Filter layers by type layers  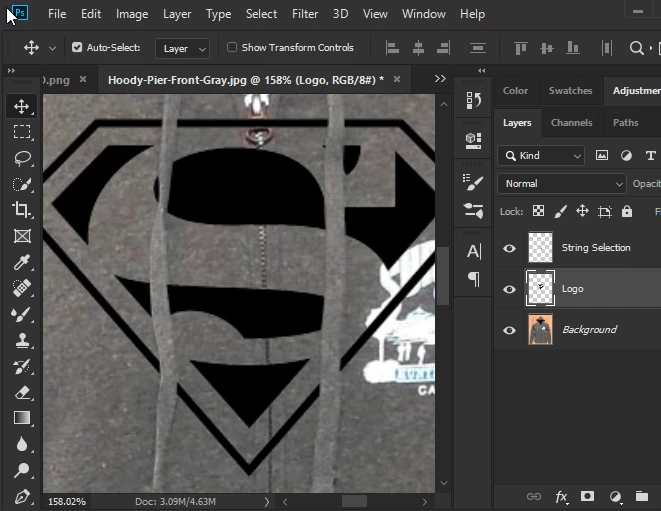[650, 156]
